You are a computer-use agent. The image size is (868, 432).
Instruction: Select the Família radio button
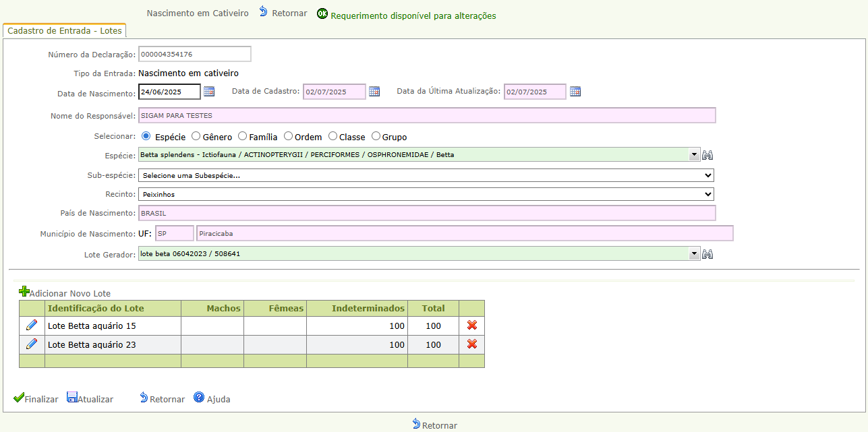coord(243,136)
